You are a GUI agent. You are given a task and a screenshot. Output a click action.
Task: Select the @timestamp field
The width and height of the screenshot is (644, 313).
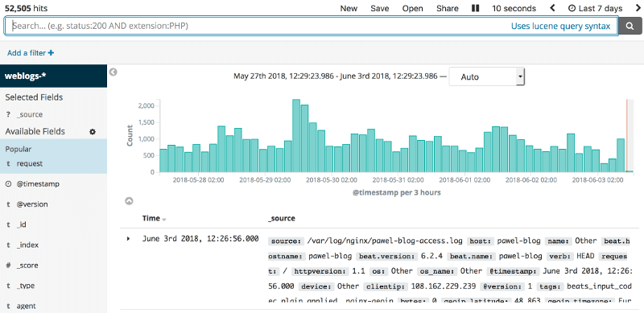(x=38, y=184)
